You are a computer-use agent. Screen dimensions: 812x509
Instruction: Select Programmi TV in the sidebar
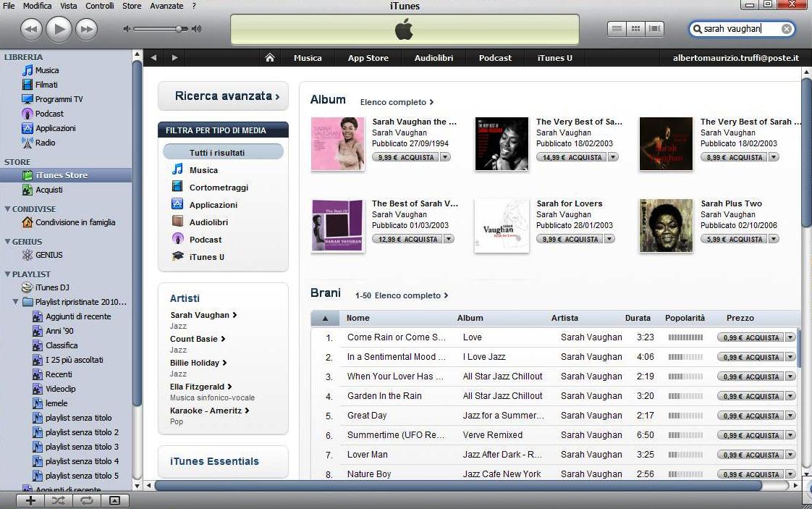53,99
